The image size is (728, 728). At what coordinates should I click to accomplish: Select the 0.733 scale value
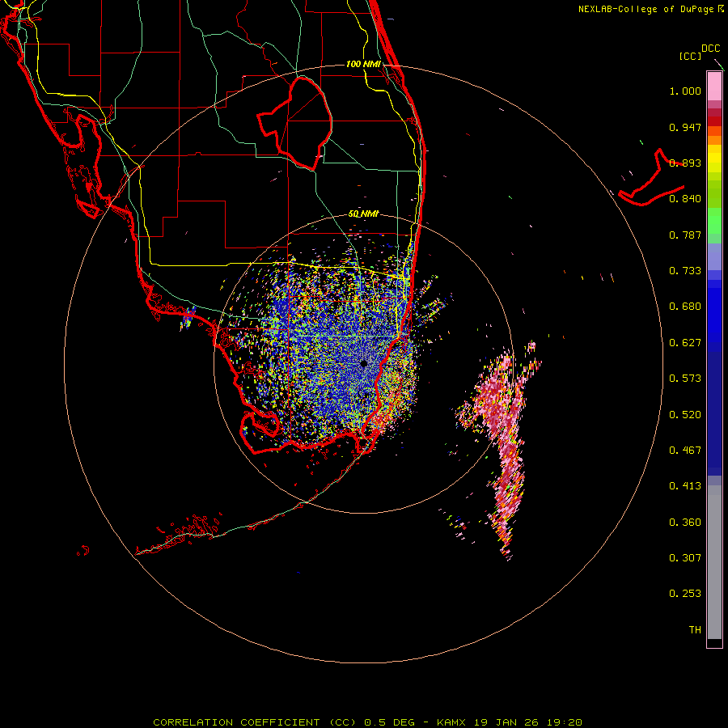685,271
